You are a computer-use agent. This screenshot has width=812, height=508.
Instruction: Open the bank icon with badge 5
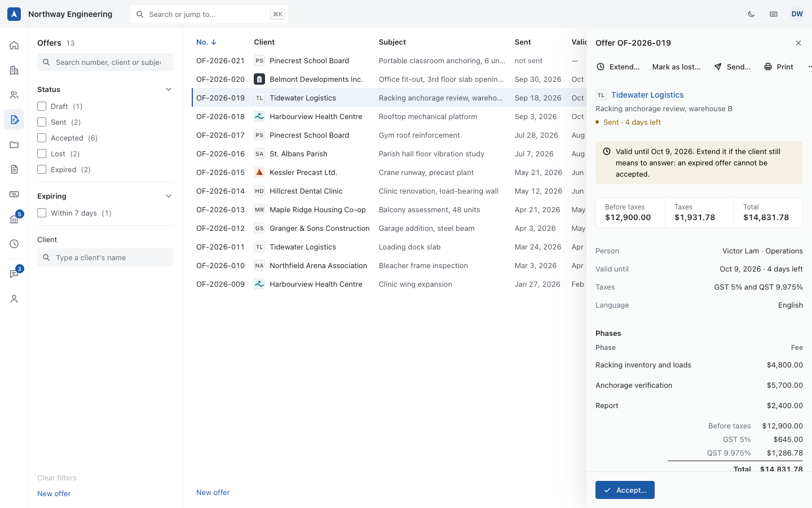point(14,219)
